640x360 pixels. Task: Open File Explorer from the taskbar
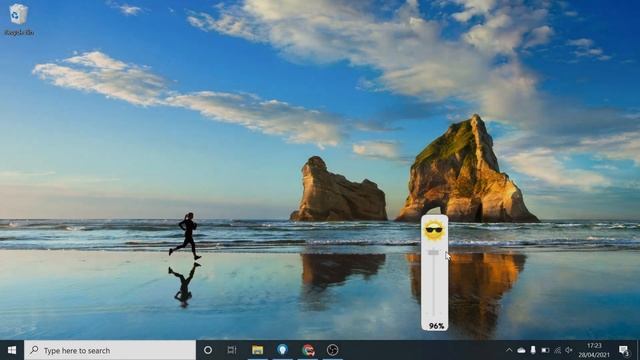[x=258, y=350]
